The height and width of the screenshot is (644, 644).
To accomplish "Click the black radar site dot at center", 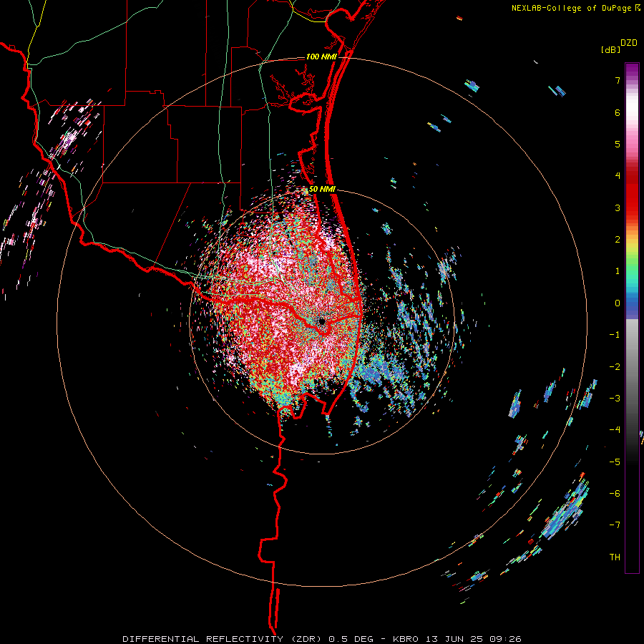I will 322,321.
